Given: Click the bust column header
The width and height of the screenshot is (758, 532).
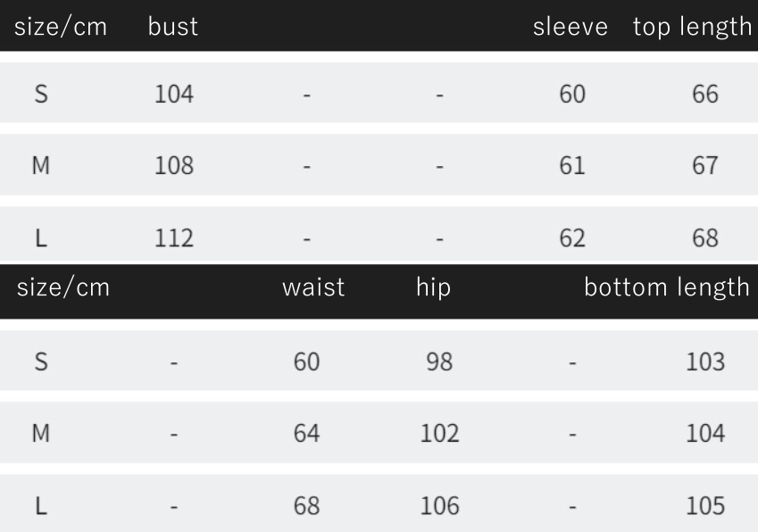Looking at the screenshot, I should pyautogui.click(x=173, y=27).
